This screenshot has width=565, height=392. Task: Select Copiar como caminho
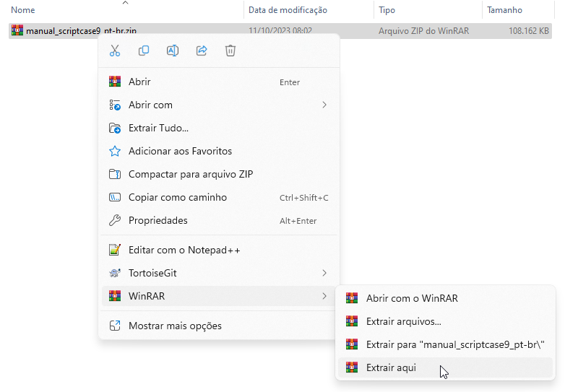(x=219, y=197)
